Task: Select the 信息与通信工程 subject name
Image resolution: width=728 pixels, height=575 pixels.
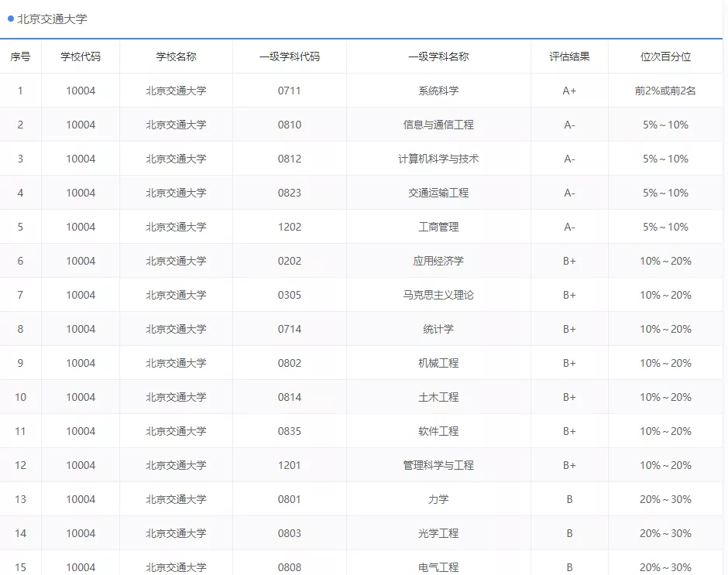Action: (x=438, y=125)
